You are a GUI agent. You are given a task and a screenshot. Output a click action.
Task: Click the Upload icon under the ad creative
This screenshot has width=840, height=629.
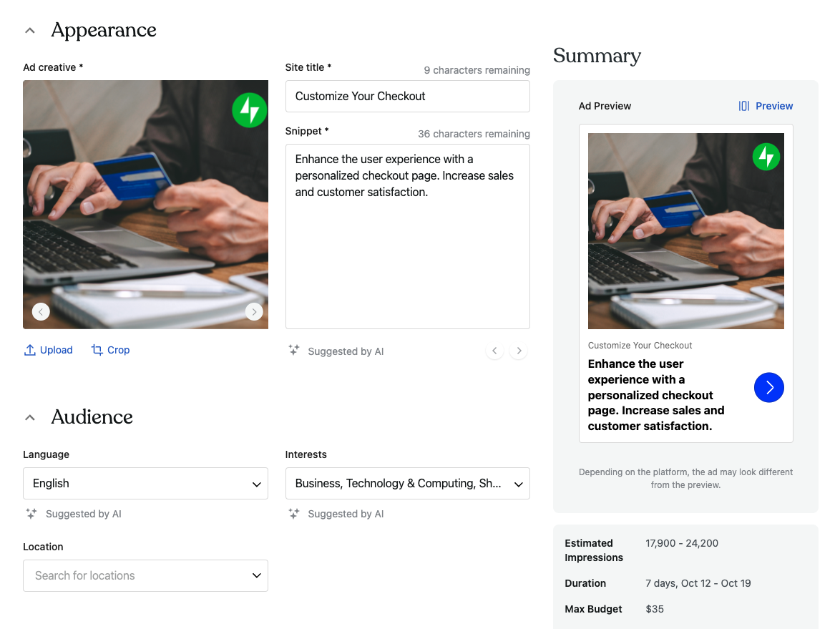[29, 349]
